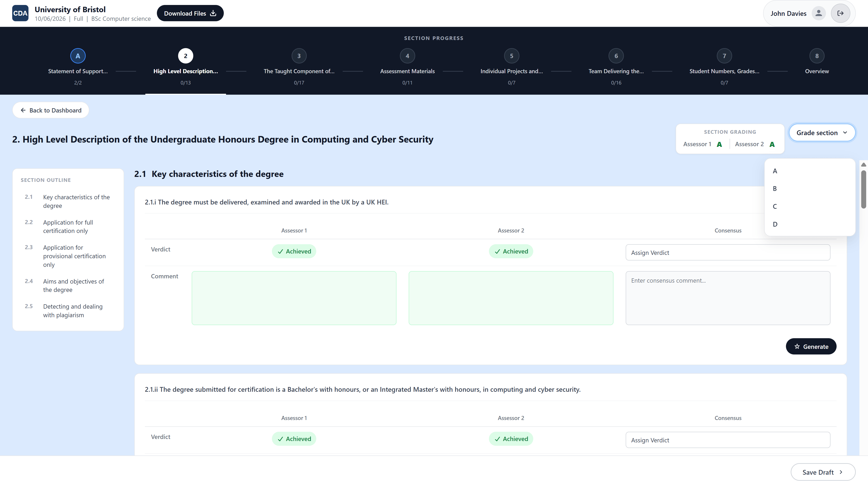This screenshot has width=868, height=488.
Task: Click the user profile avatar icon
Action: tap(818, 13)
